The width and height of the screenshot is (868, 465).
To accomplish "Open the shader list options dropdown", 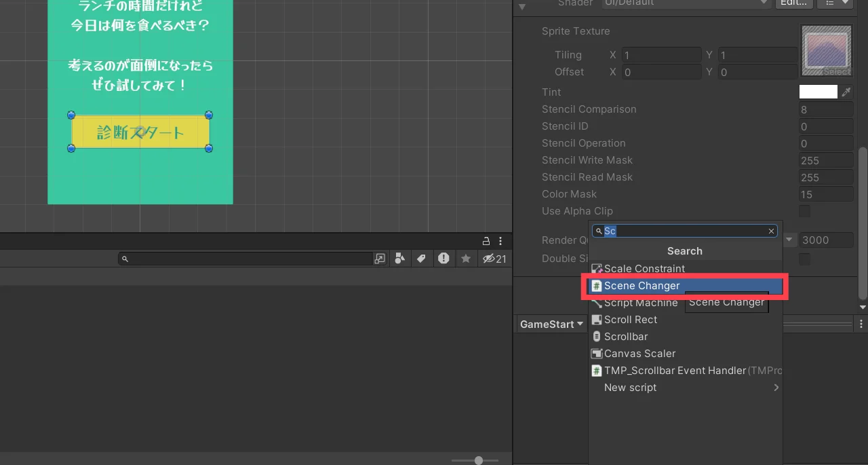I will [x=835, y=3].
